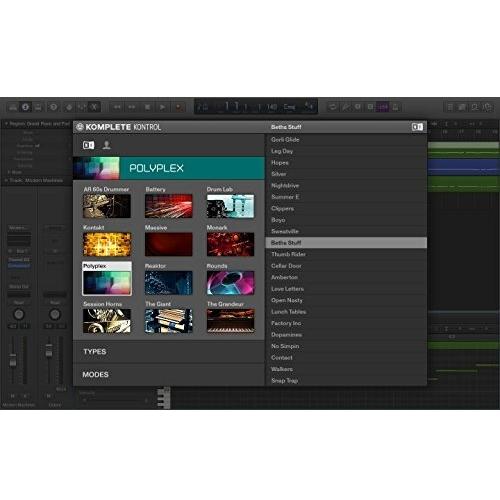Select the highlighted Polyplex product tile

[x=107, y=279]
